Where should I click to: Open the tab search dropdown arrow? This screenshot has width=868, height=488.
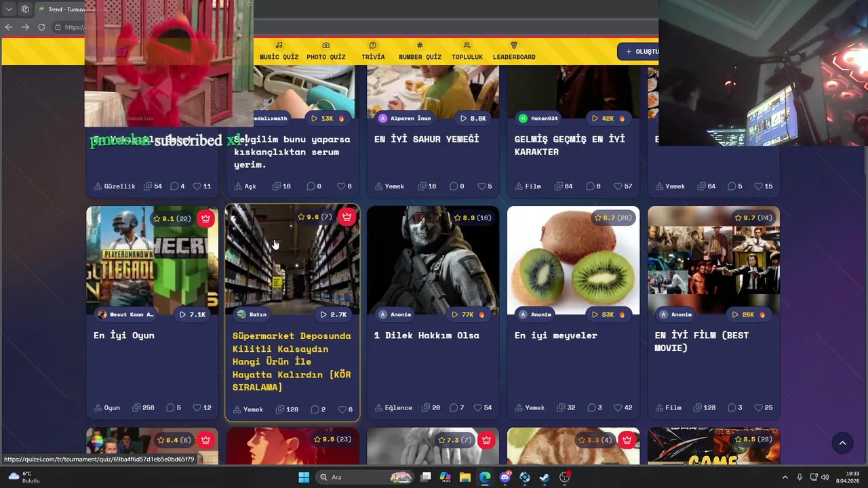[x=9, y=9]
